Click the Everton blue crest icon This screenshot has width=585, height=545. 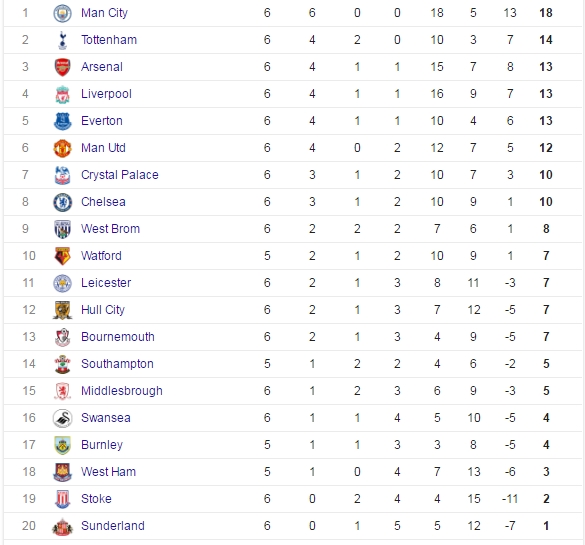pos(62,121)
